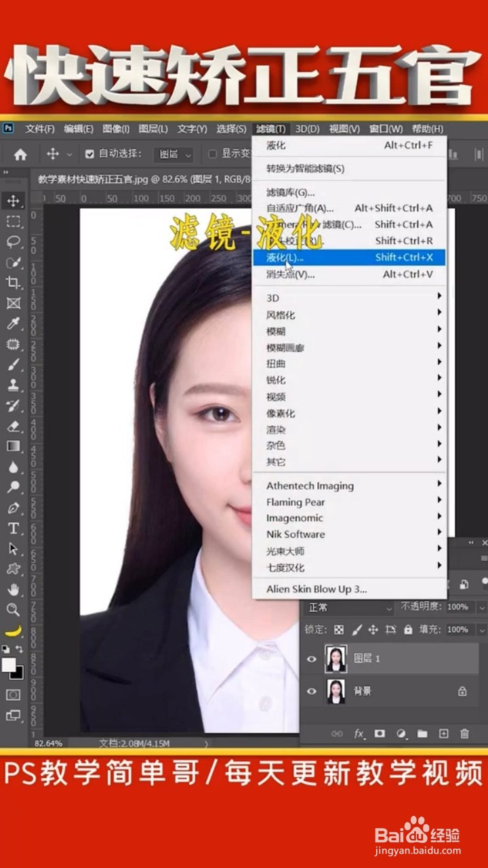Open the 图像(I) menu

pos(116,129)
